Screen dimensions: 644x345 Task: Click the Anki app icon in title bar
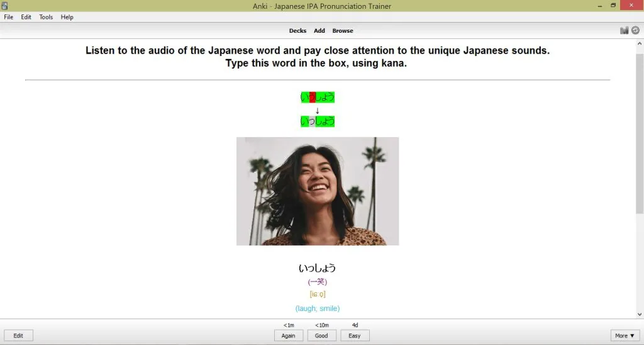[x=4, y=6]
